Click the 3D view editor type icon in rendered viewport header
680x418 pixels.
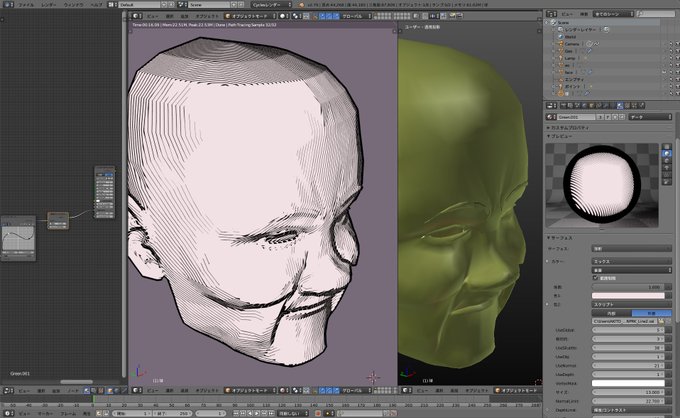[137, 16]
